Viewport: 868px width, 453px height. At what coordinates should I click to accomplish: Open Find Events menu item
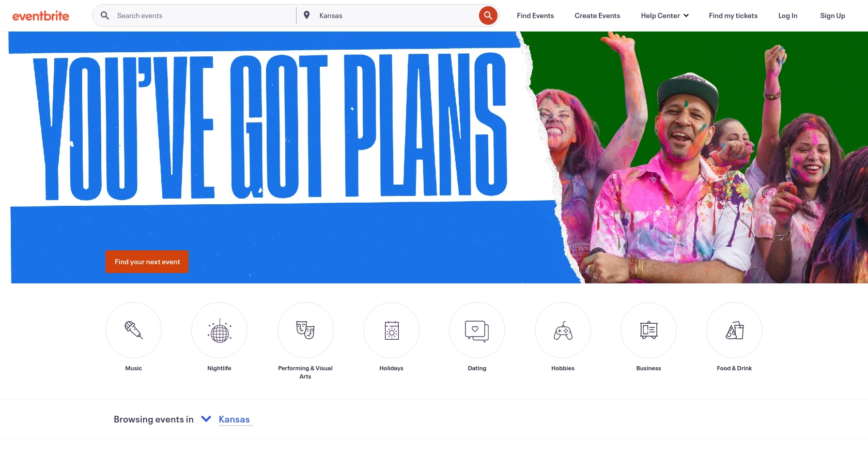tap(535, 16)
